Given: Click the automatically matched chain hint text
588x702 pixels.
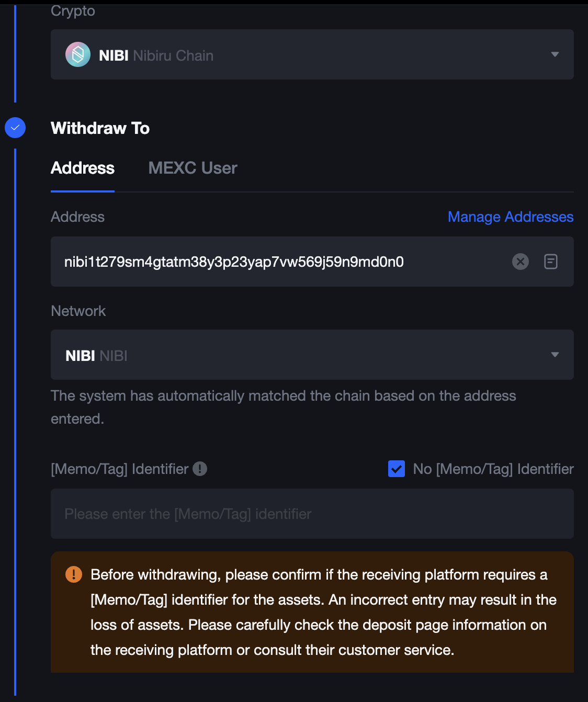Looking at the screenshot, I should click(x=284, y=407).
